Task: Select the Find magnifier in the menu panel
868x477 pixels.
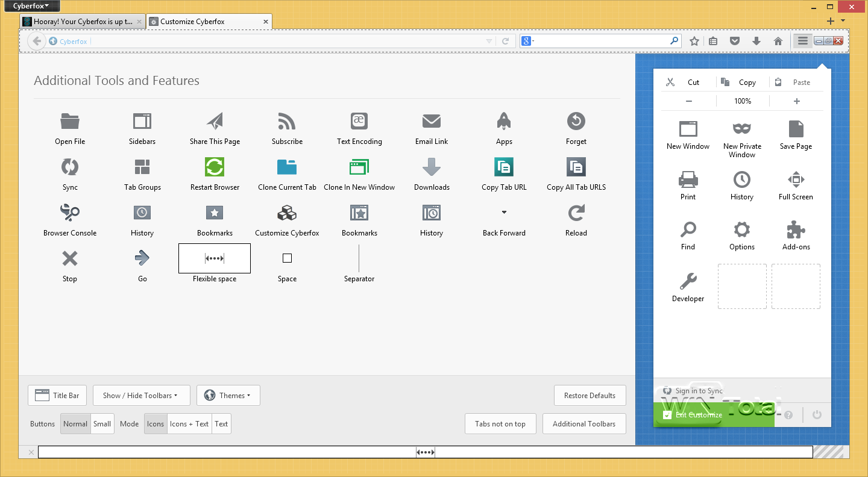Action: coord(688,229)
